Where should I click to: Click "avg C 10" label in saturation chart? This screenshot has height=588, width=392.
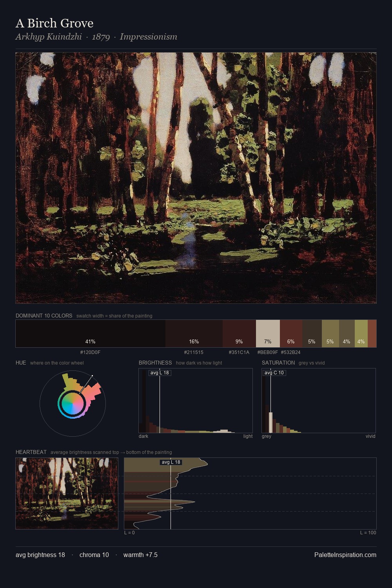274,373
